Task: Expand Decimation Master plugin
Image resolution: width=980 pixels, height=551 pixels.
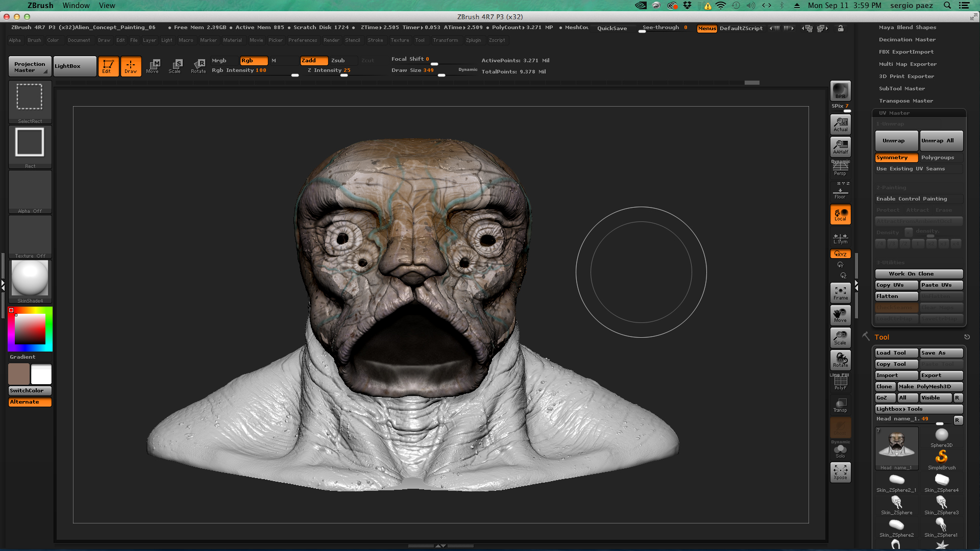Action: click(x=907, y=40)
